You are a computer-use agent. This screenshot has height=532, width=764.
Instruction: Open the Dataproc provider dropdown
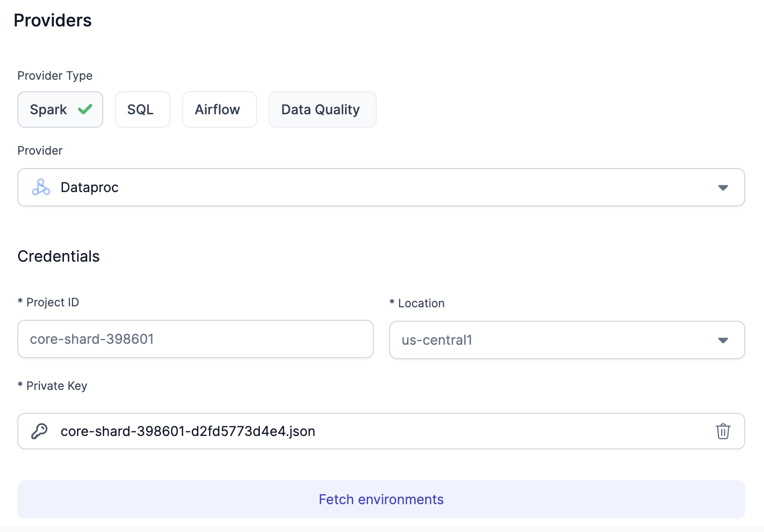[x=381, y=187]
